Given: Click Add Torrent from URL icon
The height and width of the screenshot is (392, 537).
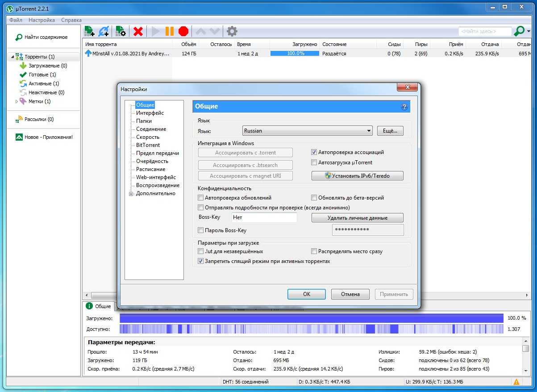Looking at the screenshot, I should tap(104, 31).
